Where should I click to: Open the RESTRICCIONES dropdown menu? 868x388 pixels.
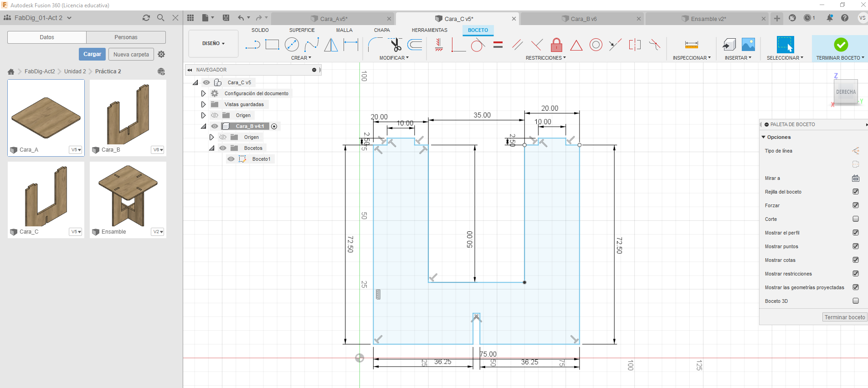(546, 58)
